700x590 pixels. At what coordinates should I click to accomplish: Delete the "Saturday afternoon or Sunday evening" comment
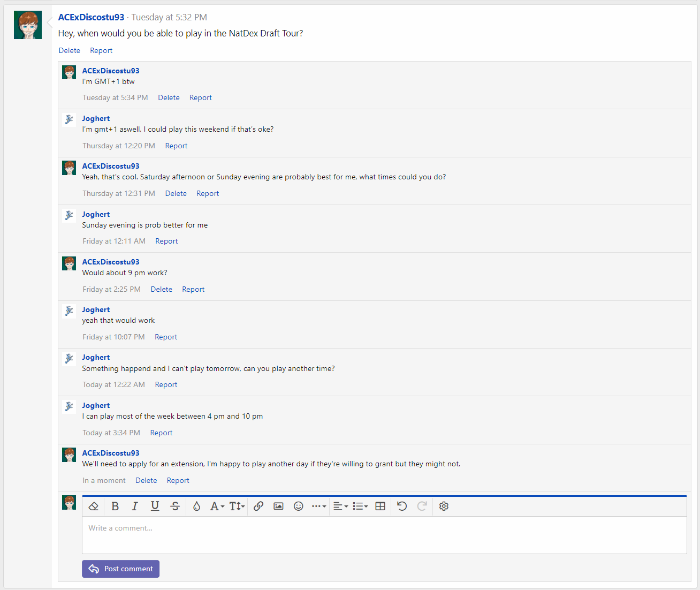(176, 194)
